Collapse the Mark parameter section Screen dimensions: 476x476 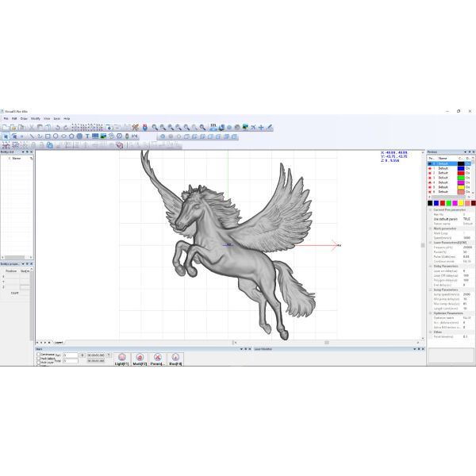click(431, 228)
